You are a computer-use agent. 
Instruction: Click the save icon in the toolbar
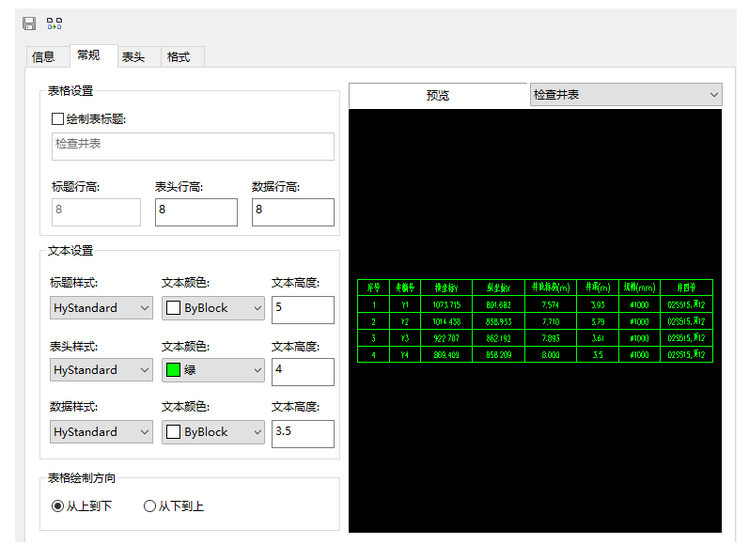pyautogui.click(x=29, y=23)
